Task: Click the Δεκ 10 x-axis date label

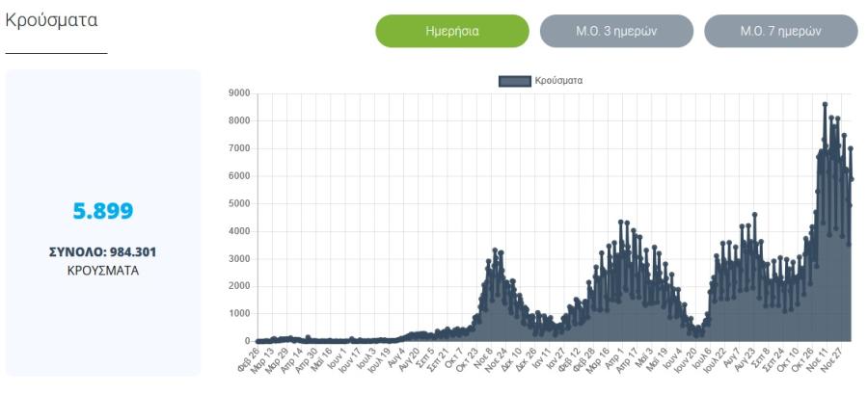Action: tap(511, 360)
